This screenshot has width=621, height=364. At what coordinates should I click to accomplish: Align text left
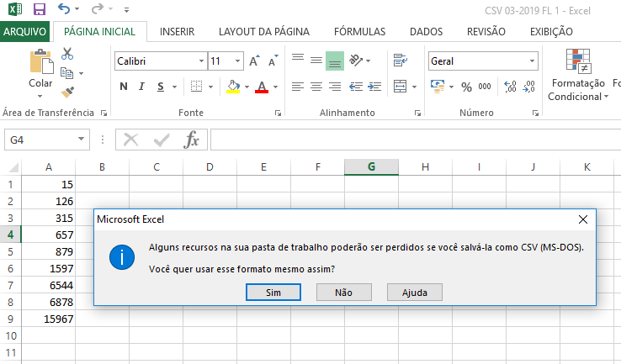(298, 87)
